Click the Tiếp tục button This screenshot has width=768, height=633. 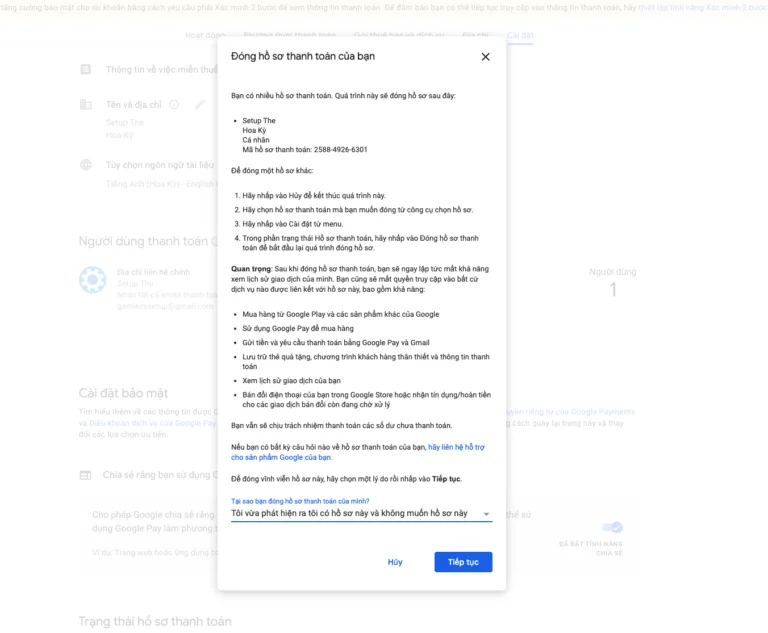(x=463, y=562)
